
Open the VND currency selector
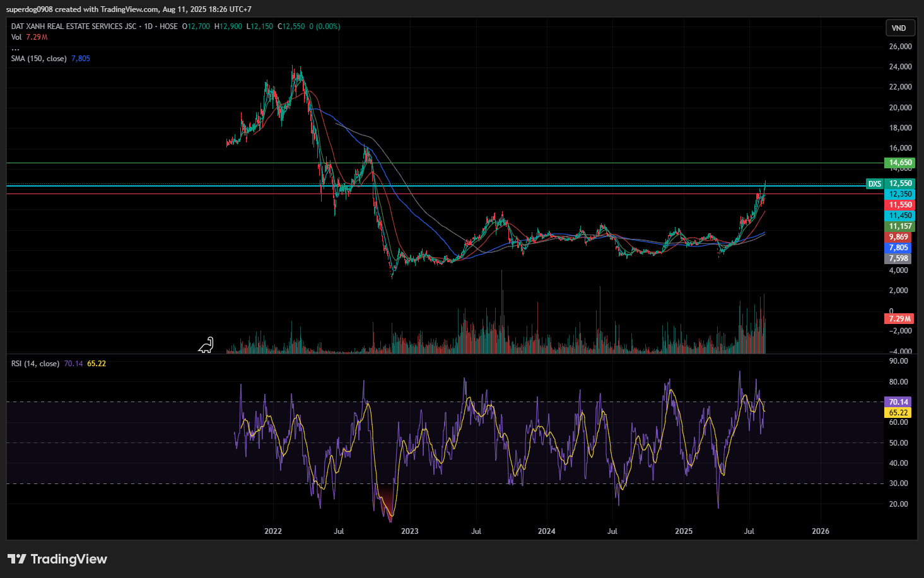(899, 28)
